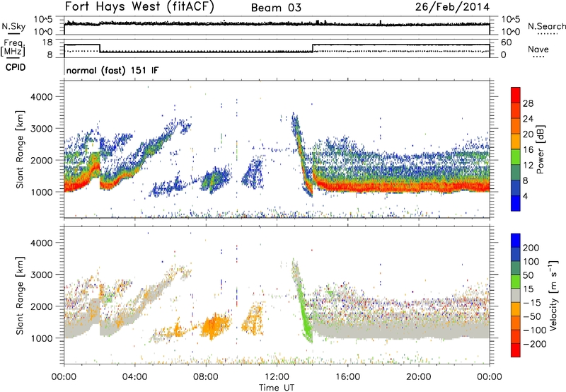Click 'Slant Range [km]' label of velocity panel

point(21,295)
